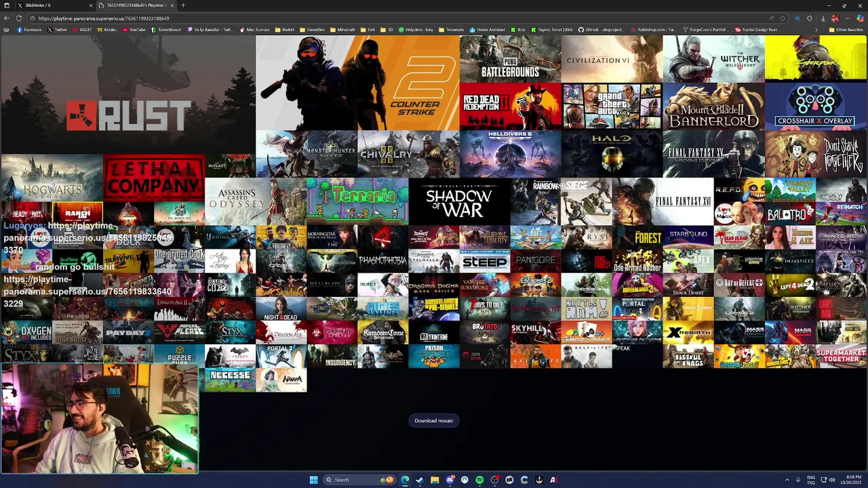Click the ENG TRQ language indicator
This screenshot has height=488, width=868.
coord(811,480)
